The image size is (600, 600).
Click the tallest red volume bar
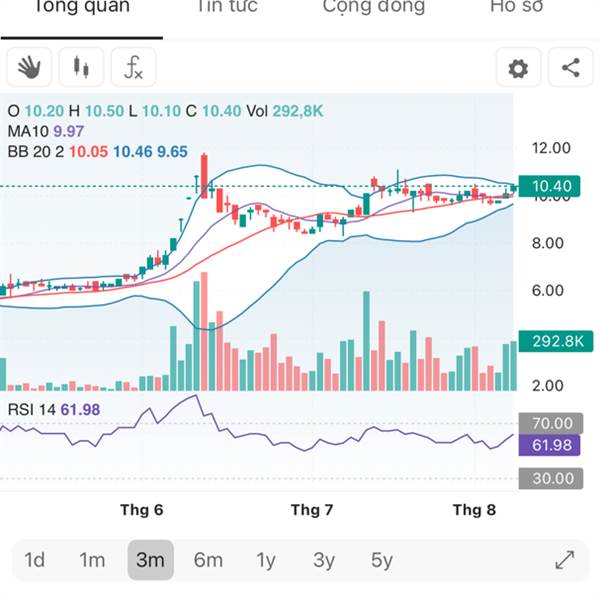(204, 331)
